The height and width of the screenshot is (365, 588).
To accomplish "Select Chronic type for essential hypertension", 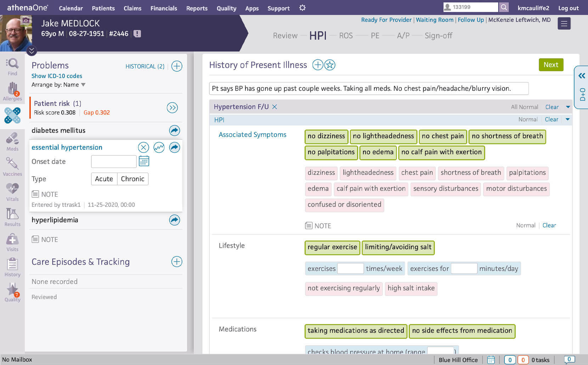I will coord(132,179).
